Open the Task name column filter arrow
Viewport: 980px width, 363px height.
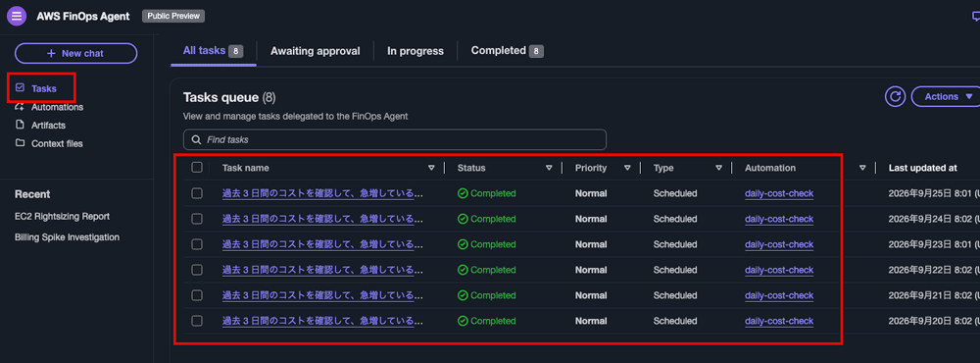(x=431, y=168)
